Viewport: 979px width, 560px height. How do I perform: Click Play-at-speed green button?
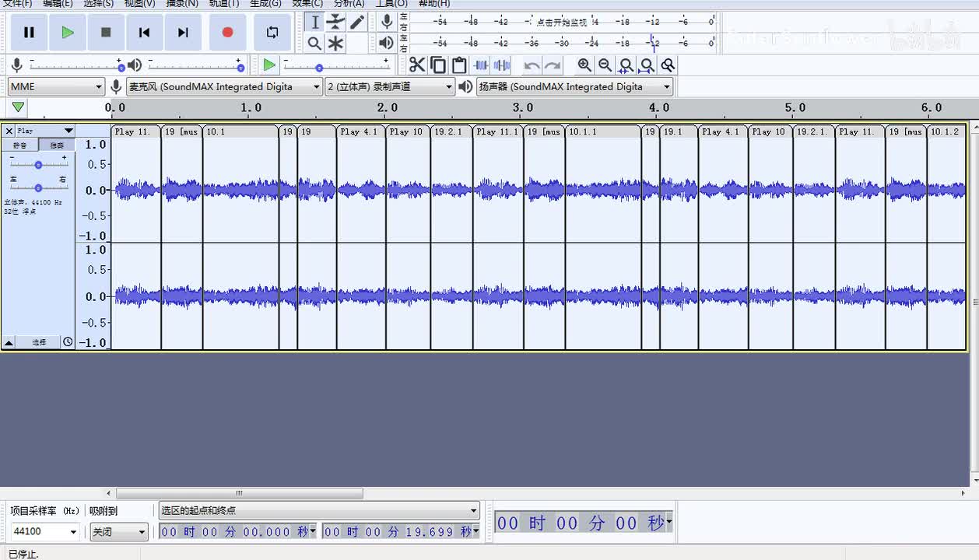pos(269,65)
